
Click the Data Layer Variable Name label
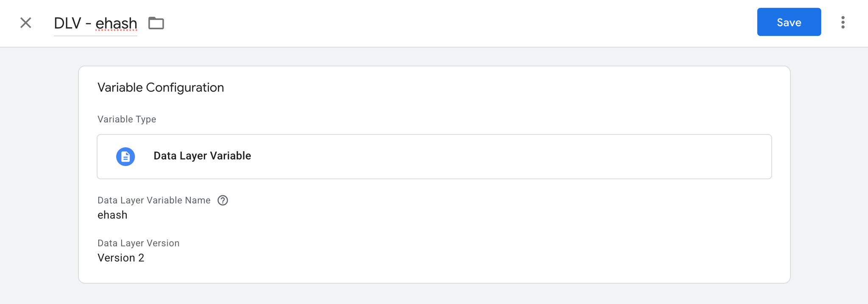(154, 200)
